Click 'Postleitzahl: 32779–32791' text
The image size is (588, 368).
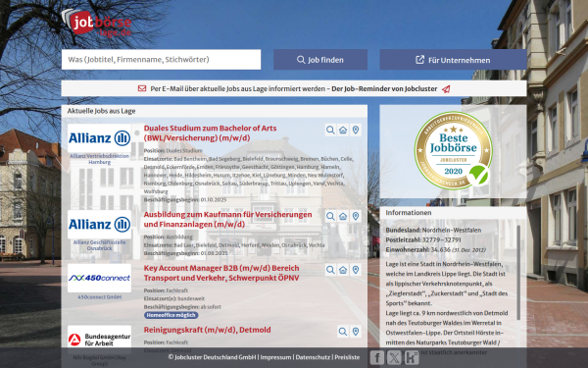point(423,240)
